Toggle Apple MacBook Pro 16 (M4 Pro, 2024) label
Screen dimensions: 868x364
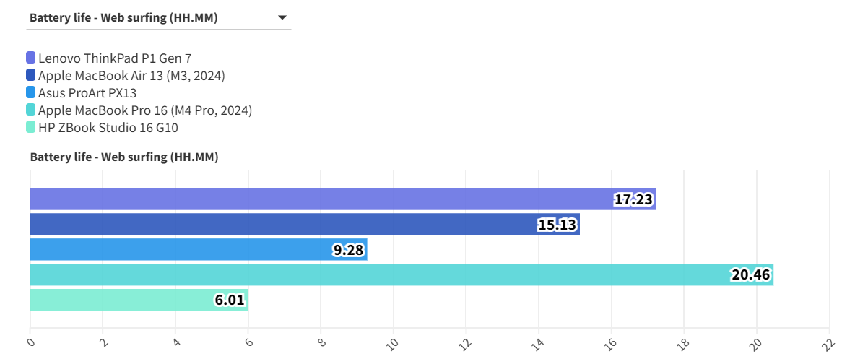point(144,110)
